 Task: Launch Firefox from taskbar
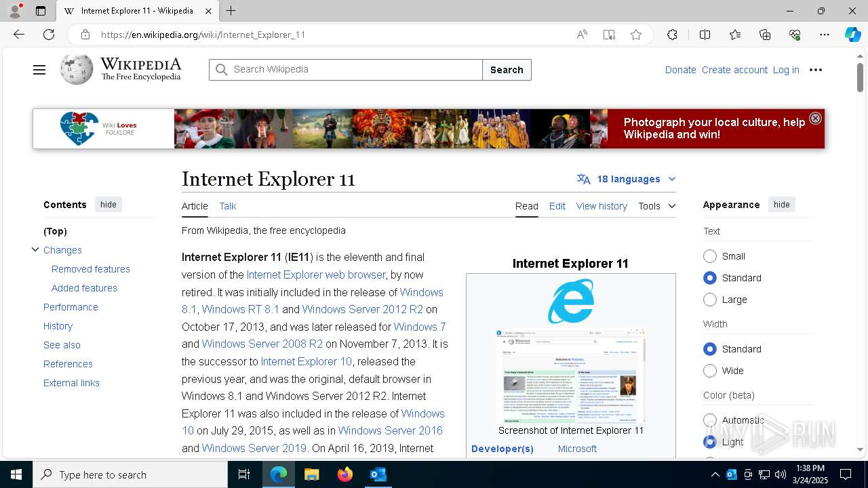(x=345, y=474)
